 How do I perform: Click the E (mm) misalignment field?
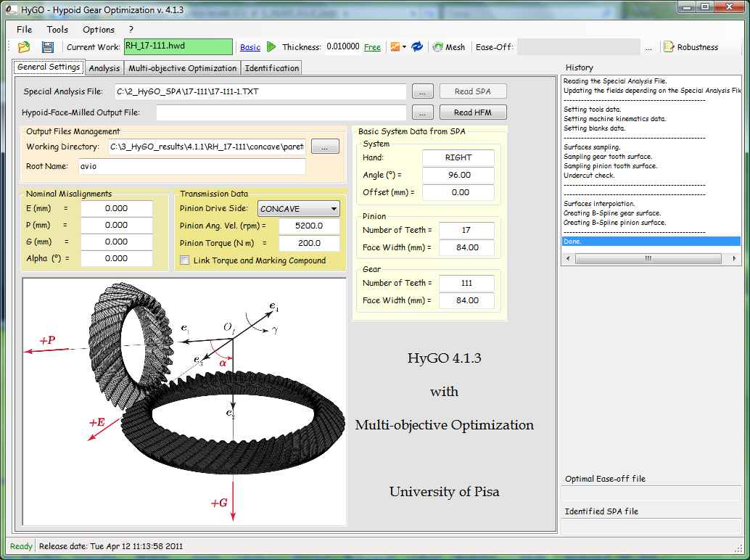click(116, 208)
